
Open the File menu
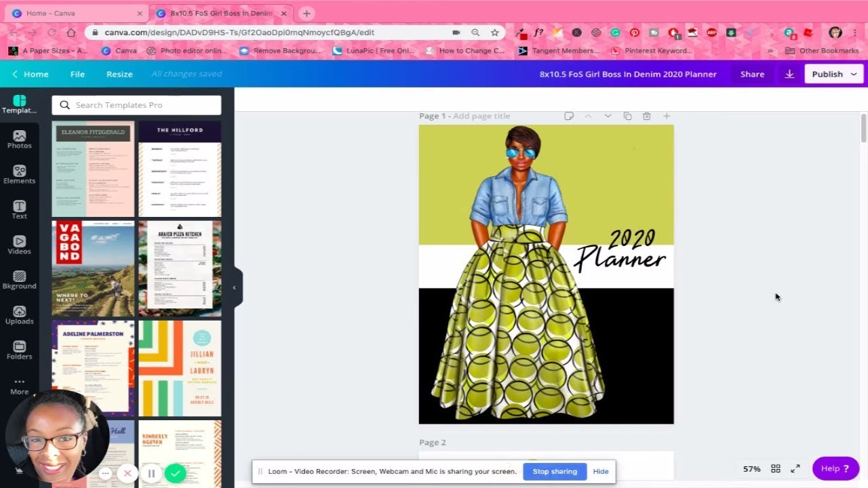tap(77, 74)
